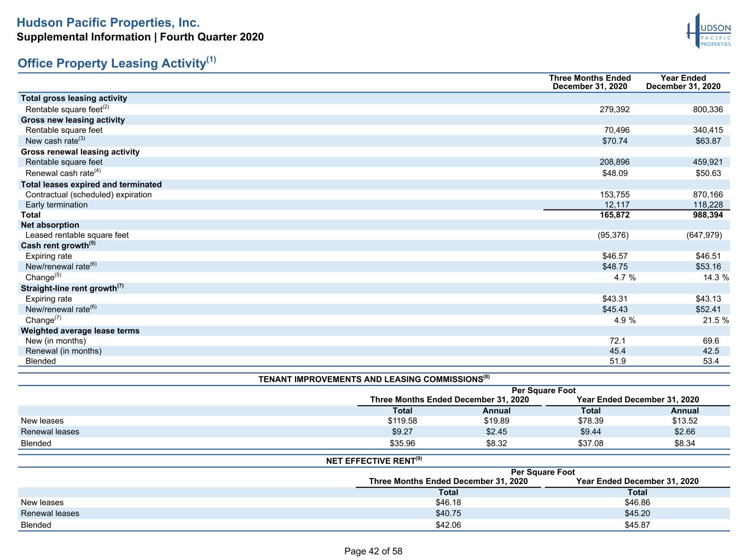The height and width of the screenshot is (560, 747).
Task: Click the 14.3 % change value
Action: pyautogui.click(x=716, y=277)
